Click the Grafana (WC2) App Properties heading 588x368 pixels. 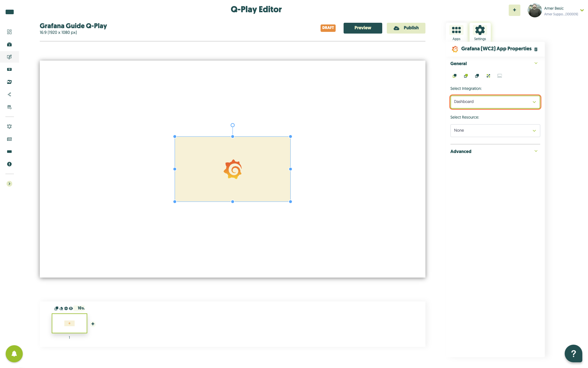tap(496, 49)
